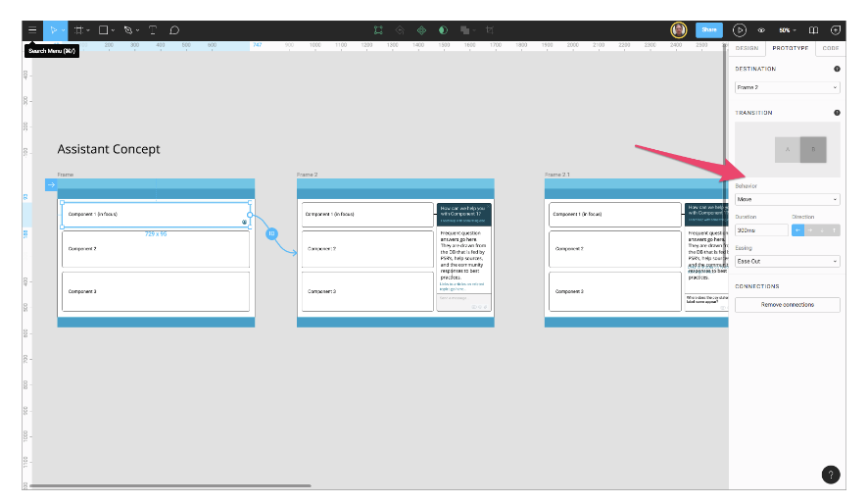The image size is (868, 504).
Task: Toggle view settings eye icon
Action: coord(761,30)
